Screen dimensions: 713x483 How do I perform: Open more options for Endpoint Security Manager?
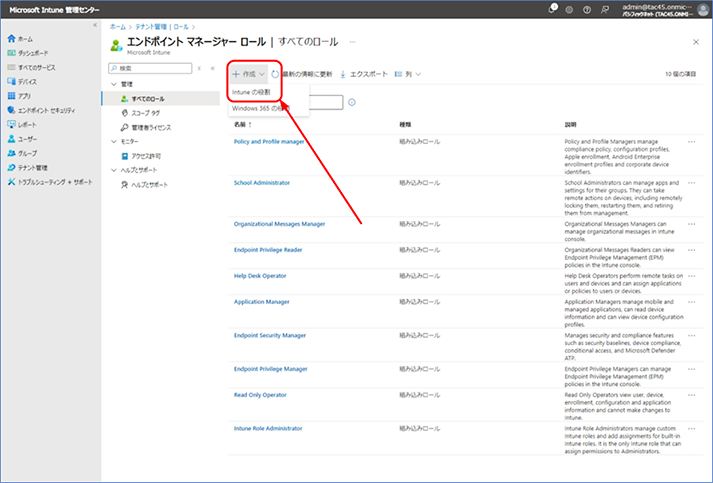pyautogui.click(x=691, y=336)
